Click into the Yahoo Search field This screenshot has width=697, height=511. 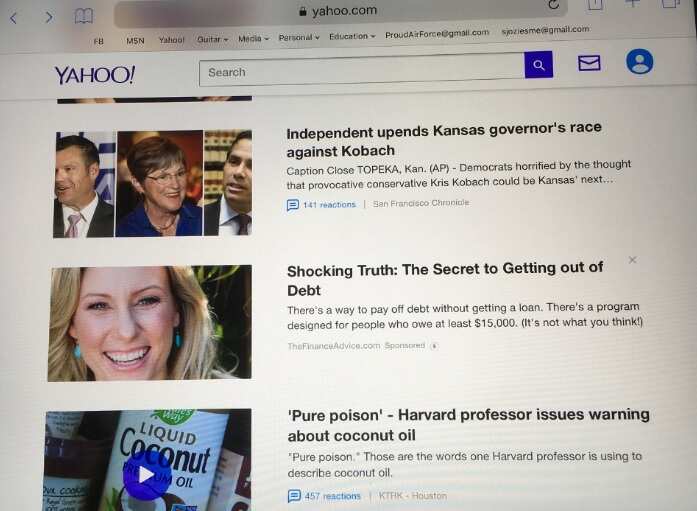[362, 70]
